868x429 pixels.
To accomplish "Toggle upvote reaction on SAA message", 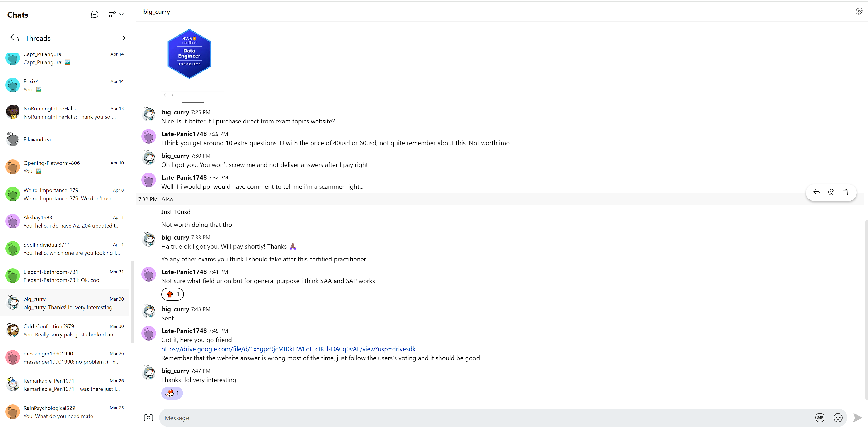I will (x=172, y=294).
